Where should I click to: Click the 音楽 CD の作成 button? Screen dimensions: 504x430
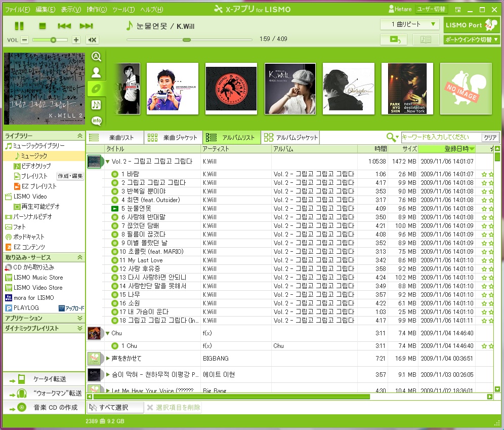pos(44,408)
